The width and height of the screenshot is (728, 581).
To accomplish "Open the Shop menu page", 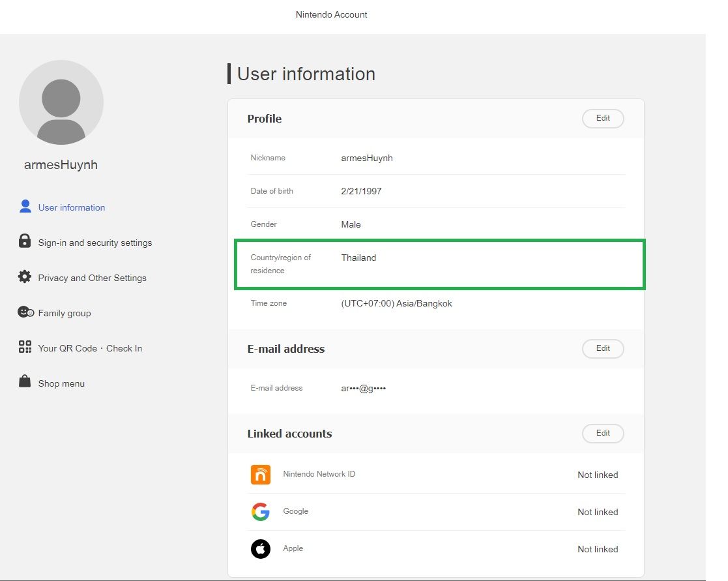I will (61, 383).
